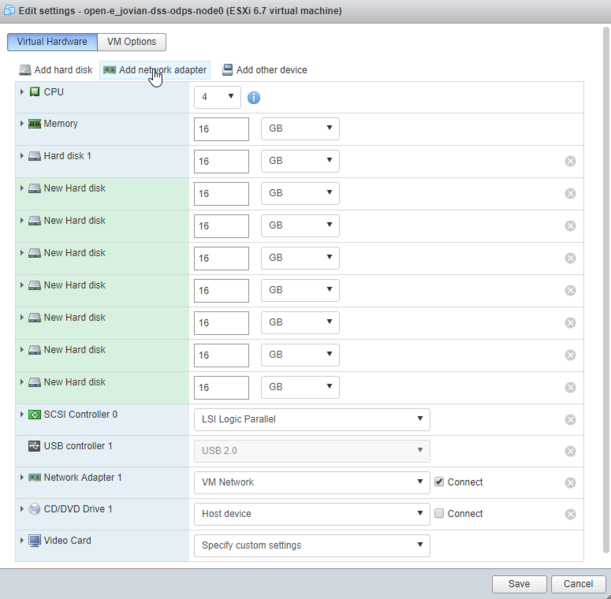The height and width of the screenshot is (599, 611).
Task: Remove CD/DVD Drive 1 using X icon
Action: [570, 514]
